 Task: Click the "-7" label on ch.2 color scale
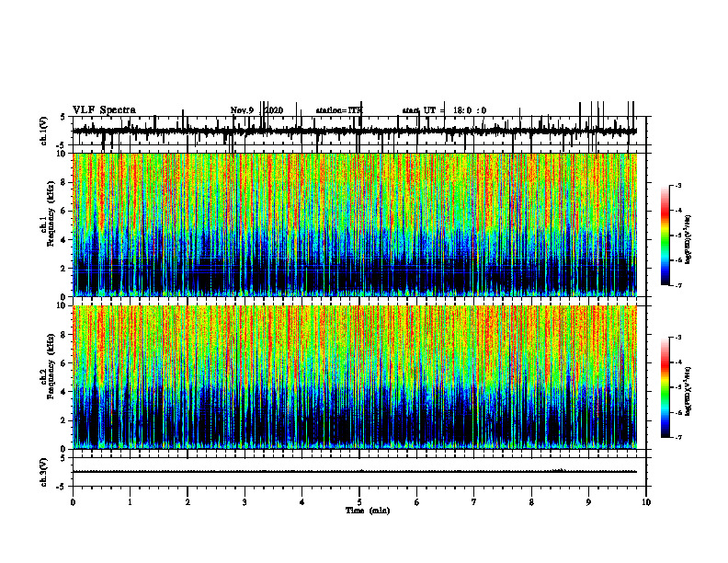pyautogui.click(x=677, y=438)
